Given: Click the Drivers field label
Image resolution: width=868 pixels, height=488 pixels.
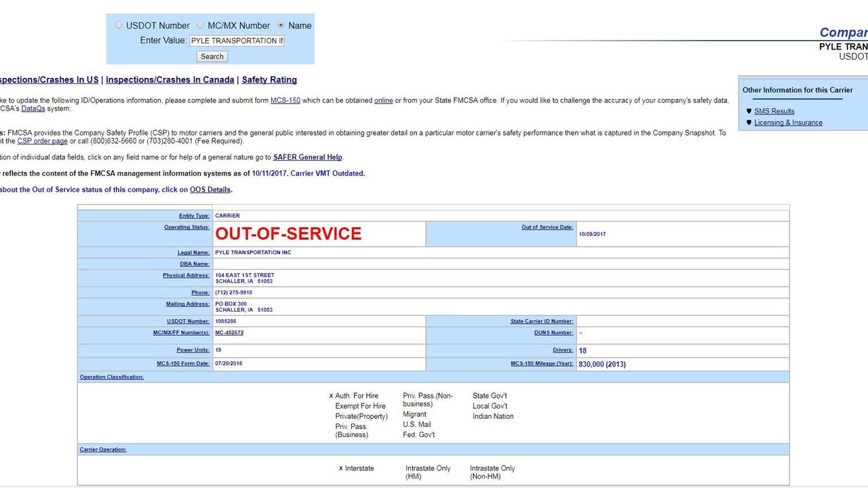Looking at the screenshot, I should tap(563, 350).
